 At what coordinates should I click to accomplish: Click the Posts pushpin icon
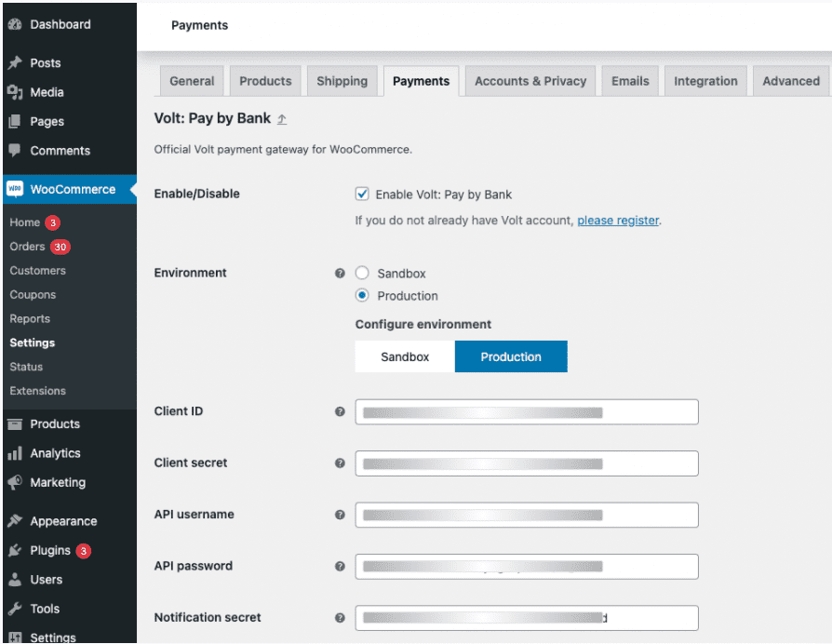click(15, 63)
